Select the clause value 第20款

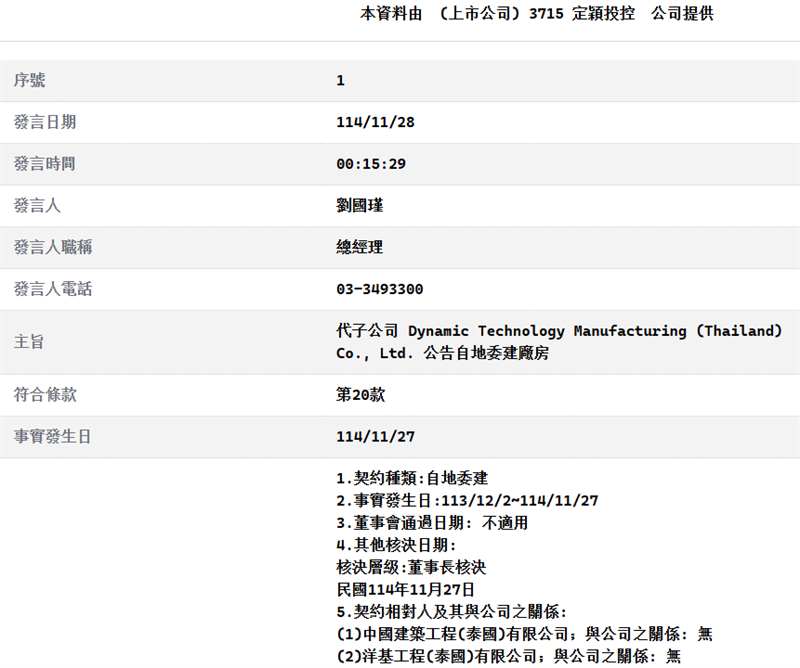(360, 395)
